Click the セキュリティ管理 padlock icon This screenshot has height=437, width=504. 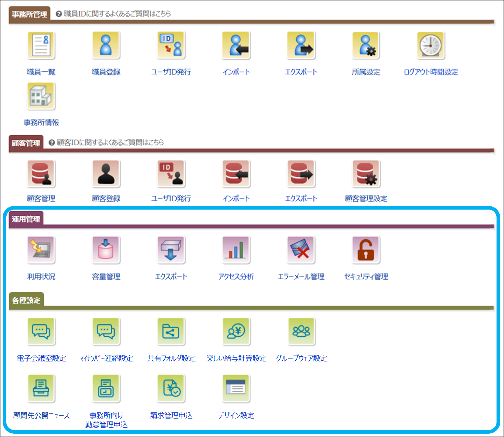coord(366,250)
